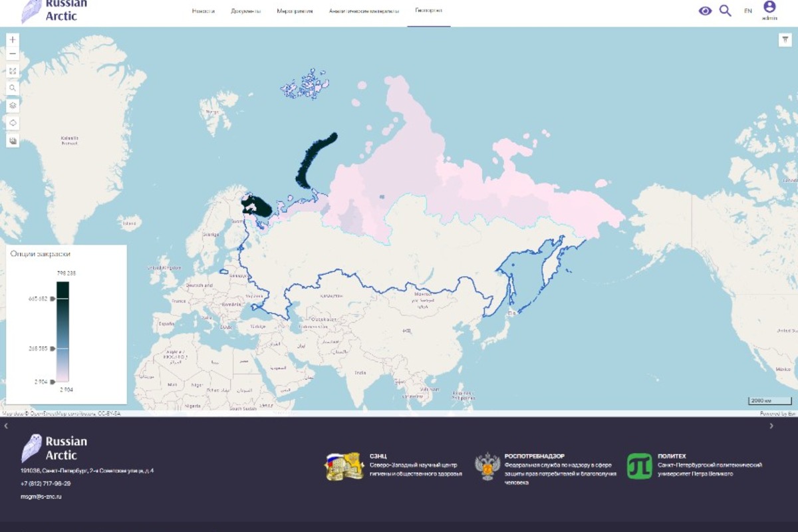Click the fullscreen map icon
Screen dimensions: 798x532
(13, 71)
